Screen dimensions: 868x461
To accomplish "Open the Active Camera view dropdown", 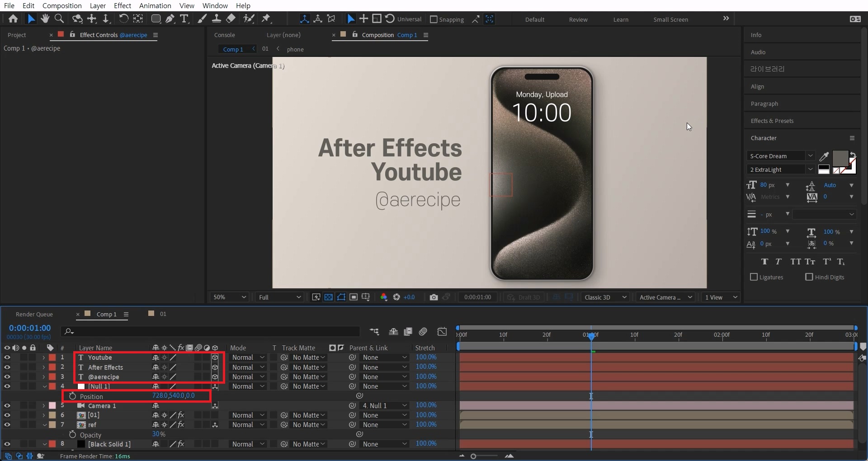I will click(665, 297).
